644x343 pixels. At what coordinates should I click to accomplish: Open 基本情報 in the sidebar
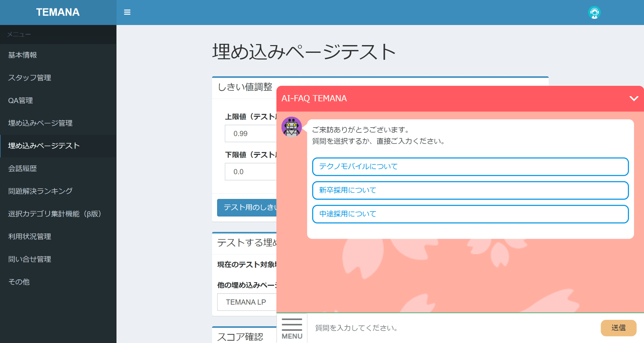(23, 55)
